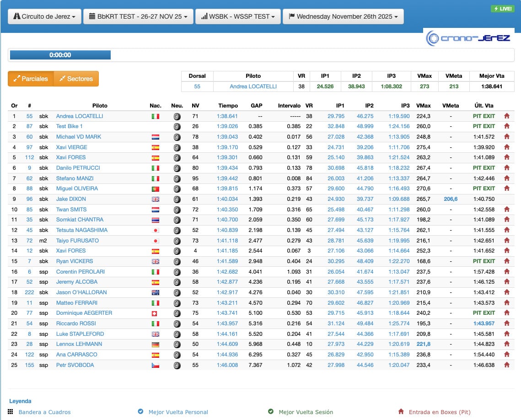Click the Japanese flag next to Taiyo FURUSATO
Image resolution: width=521 pixels, height=420 pixels.
[x=155, y=241]
